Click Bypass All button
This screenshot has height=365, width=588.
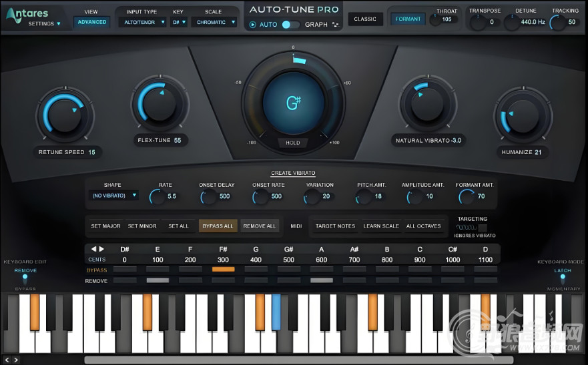pyautogui.click(x=218, y=226)
